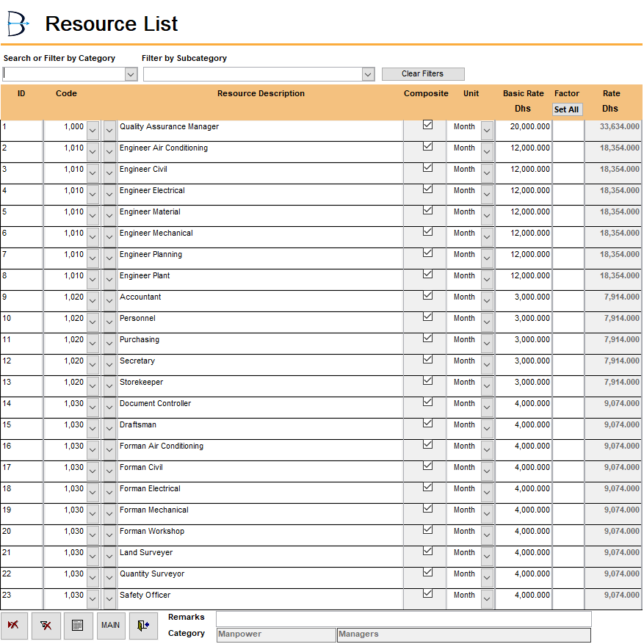The height and width of the screenshot is (644, 644).
Task: Toggle Composite checkbox for Engineer Planning
Action: [x=427, y=253]
